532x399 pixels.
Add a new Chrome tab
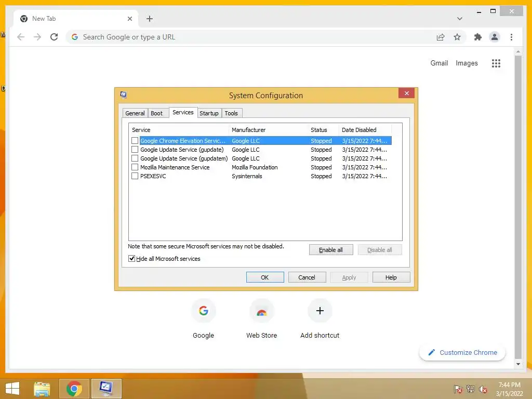[150, 19]
